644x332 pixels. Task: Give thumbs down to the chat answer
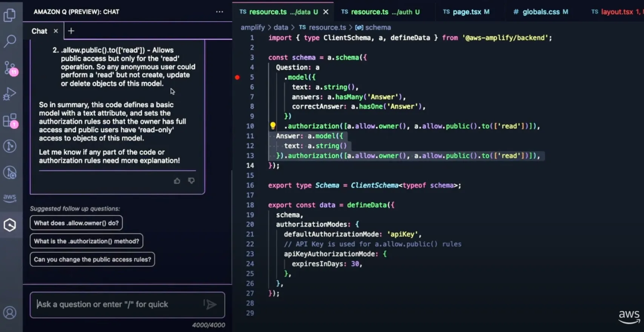click(x=191, y=181)
